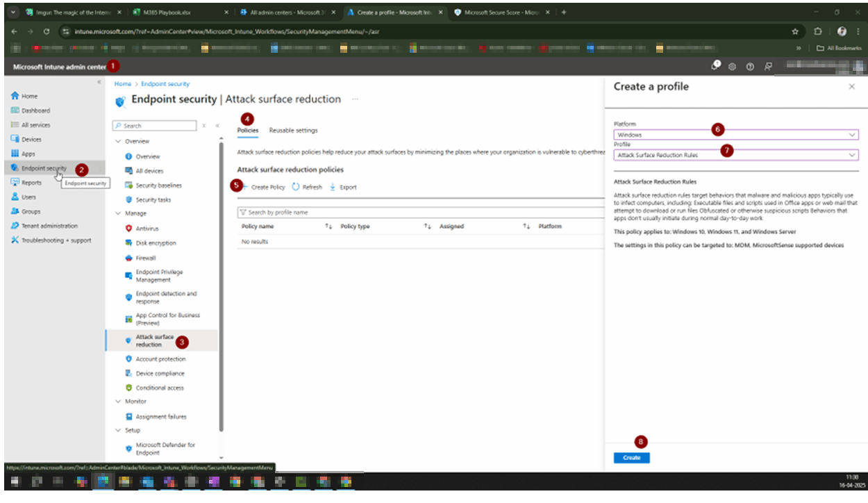Collapse the blade menu with double chevron
868x503 pixels.
pos(217,126)
